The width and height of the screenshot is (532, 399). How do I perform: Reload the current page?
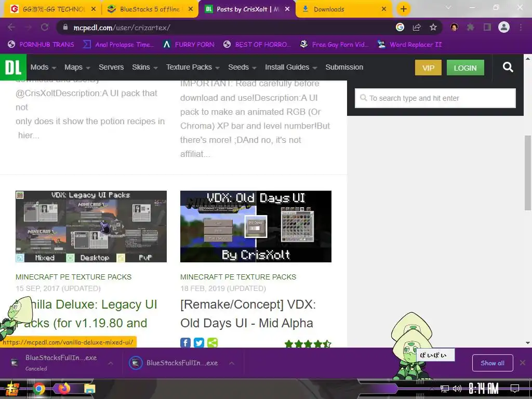tap(45, 27)
